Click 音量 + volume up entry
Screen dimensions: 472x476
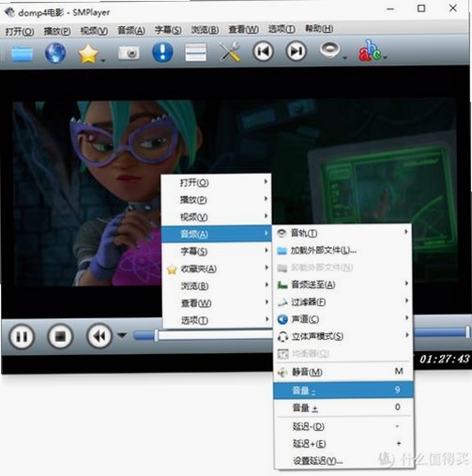click(x=343, y=407)
